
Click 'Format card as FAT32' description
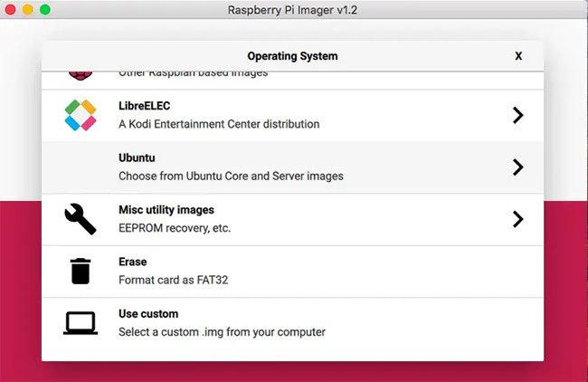click(174, 280)
